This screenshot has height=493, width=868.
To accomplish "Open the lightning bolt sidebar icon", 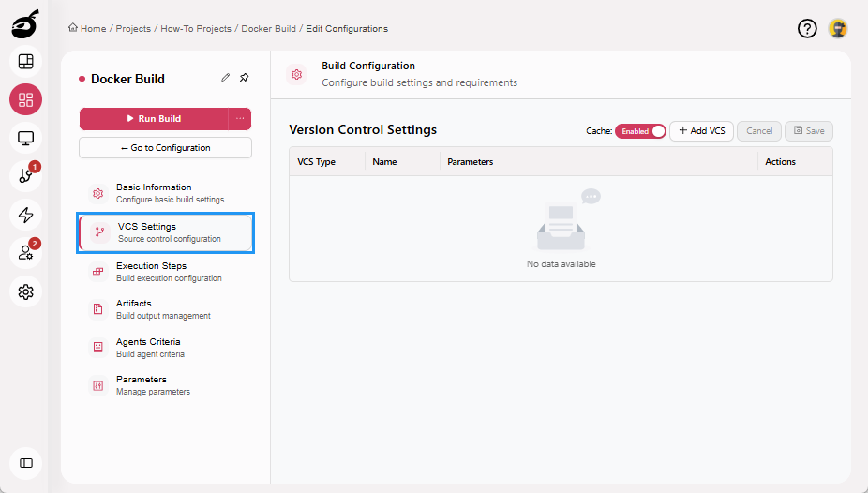I will click(26, 215).
